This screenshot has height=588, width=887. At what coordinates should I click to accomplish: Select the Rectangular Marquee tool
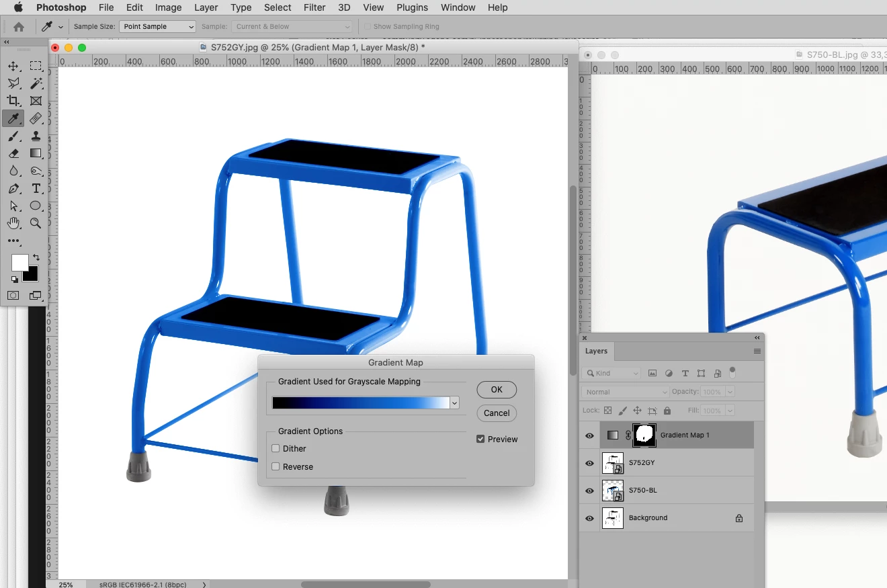point(36,66)
